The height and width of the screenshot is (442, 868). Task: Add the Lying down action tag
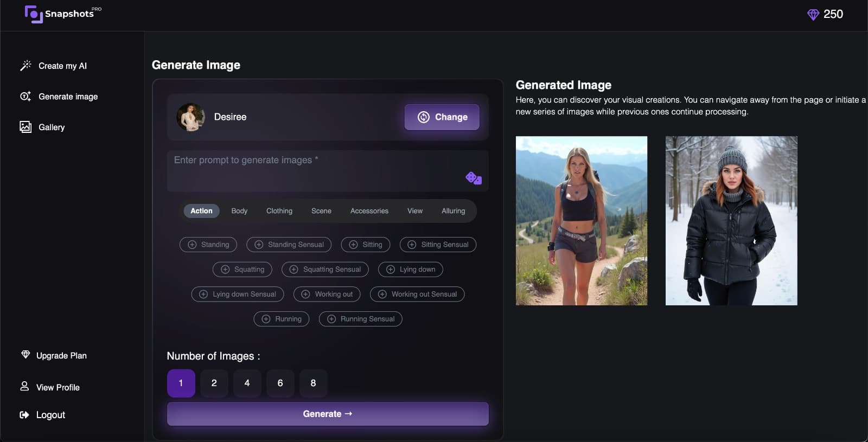pyautogui.click(x=410, y=270)
